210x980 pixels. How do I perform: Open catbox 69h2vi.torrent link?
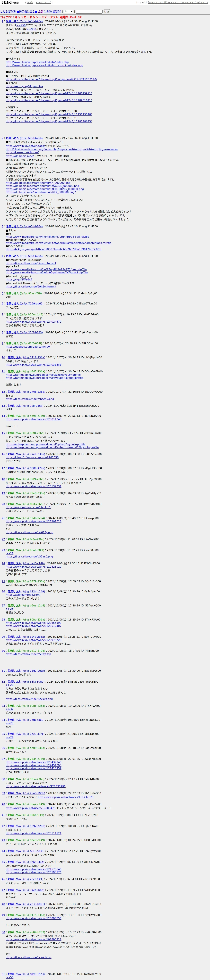[x=31, y=286]
